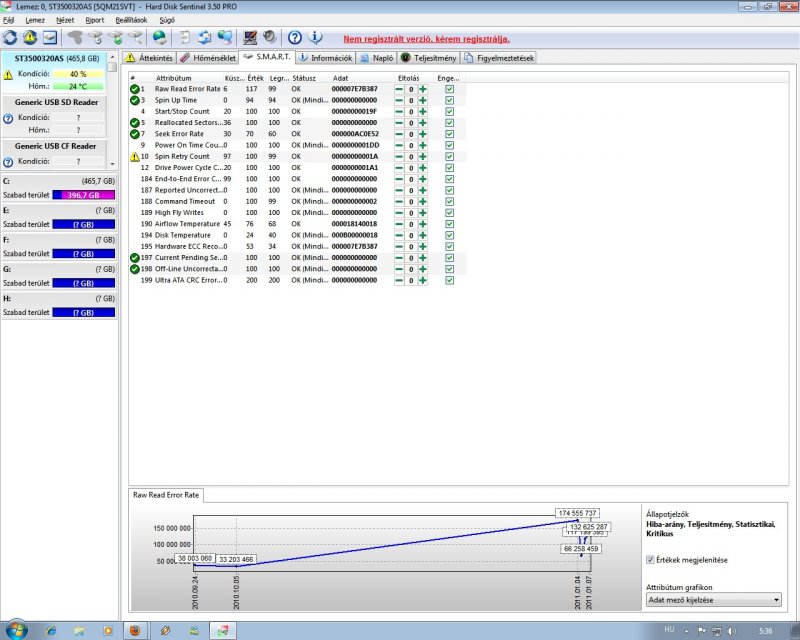This screenshot has height=640, width=800.
Task: Toggle enable checkbox for Command Timeout
Action: coord(449,201)
